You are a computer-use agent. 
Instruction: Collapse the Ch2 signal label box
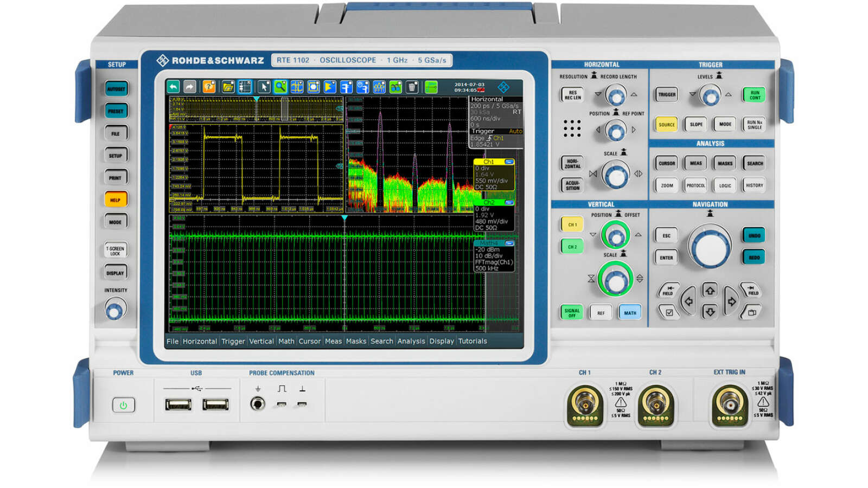point(509,202)
